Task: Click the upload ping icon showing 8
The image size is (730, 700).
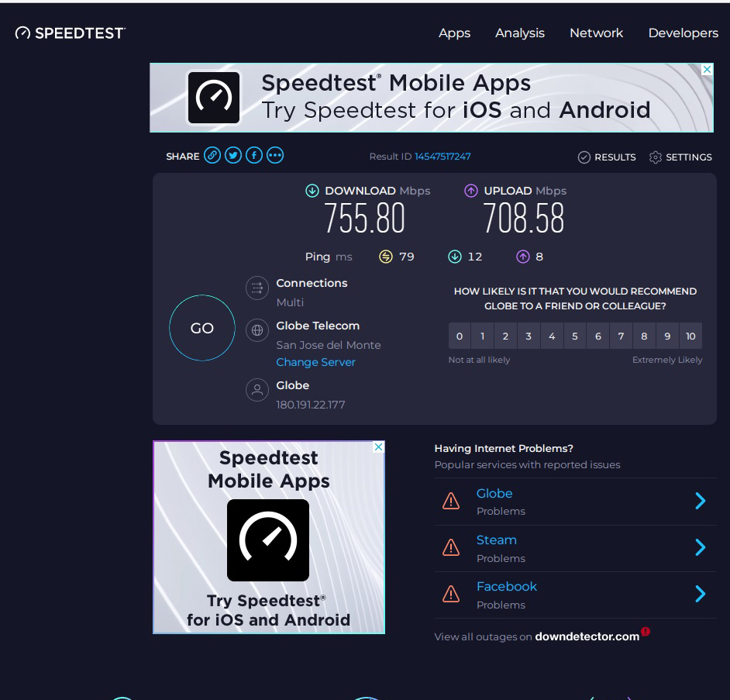Action: tap(523, 257)
